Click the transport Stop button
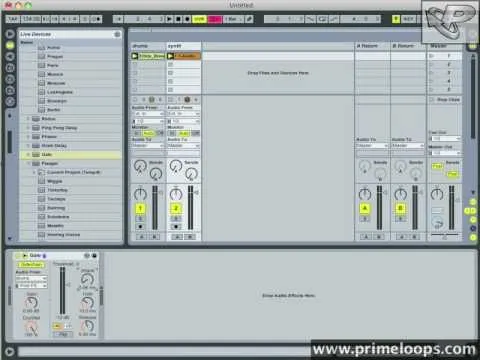480x360 pixels. 178,19
